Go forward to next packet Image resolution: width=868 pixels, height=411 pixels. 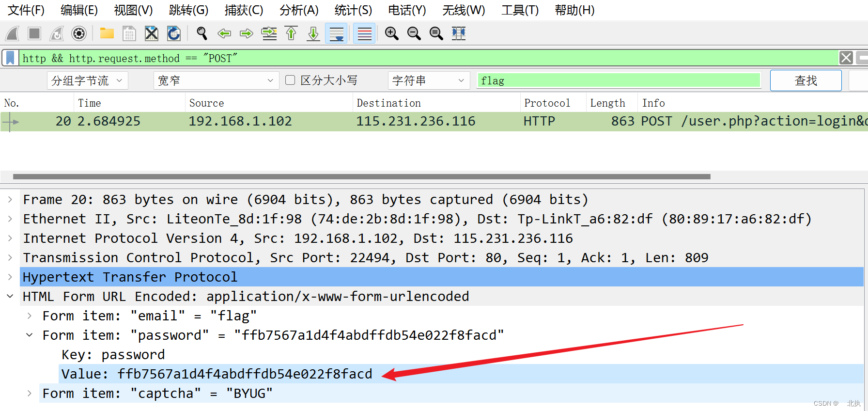[x=247, y=33]
